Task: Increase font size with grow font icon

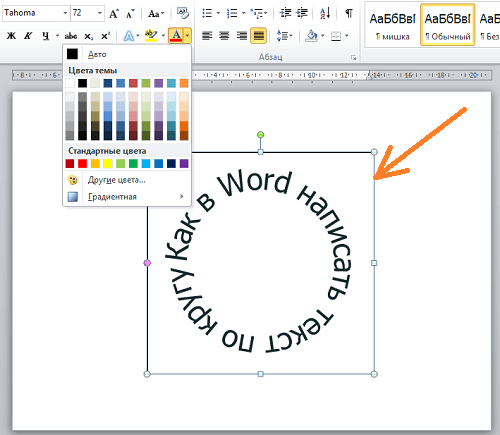Action: pyautogui.click(x=114, y=14)
